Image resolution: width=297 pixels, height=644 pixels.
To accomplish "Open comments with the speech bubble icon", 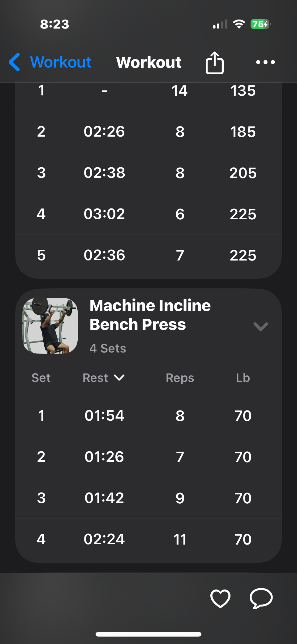I will 261,598.
